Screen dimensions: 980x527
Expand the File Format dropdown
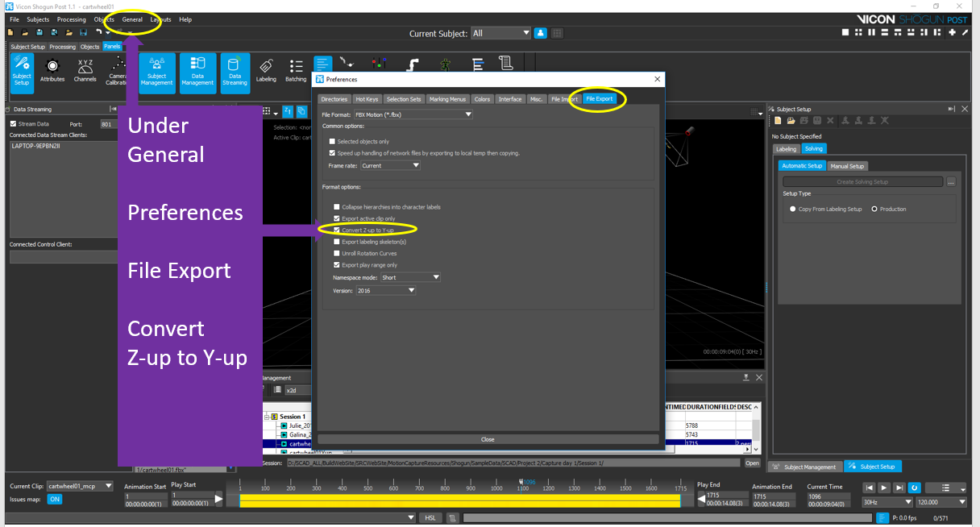click(x=413, y=114)
